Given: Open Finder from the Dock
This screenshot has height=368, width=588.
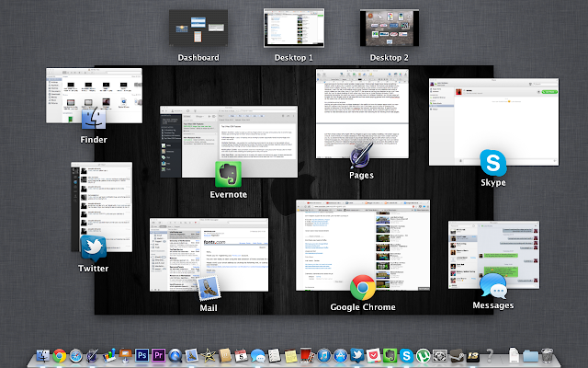Looking at the screenshot, I should 43,355.
